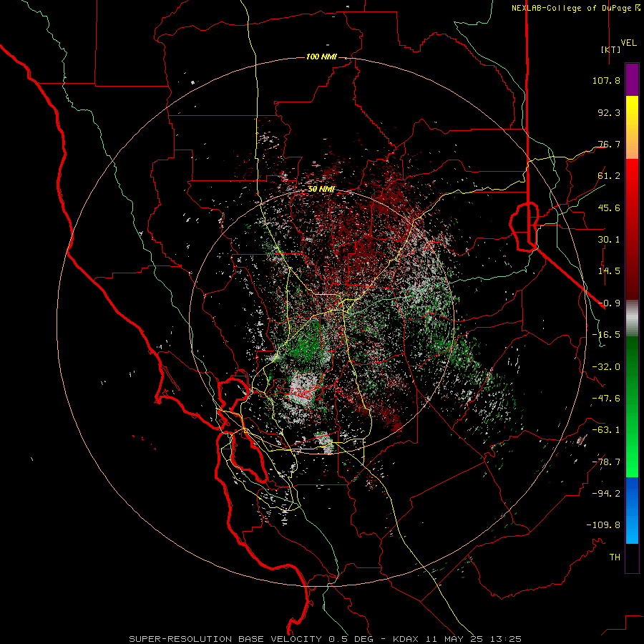Viewport: 644px width, 644px height.
Task: Select the -0.9 legend value
Action: [x=609, y=303]
